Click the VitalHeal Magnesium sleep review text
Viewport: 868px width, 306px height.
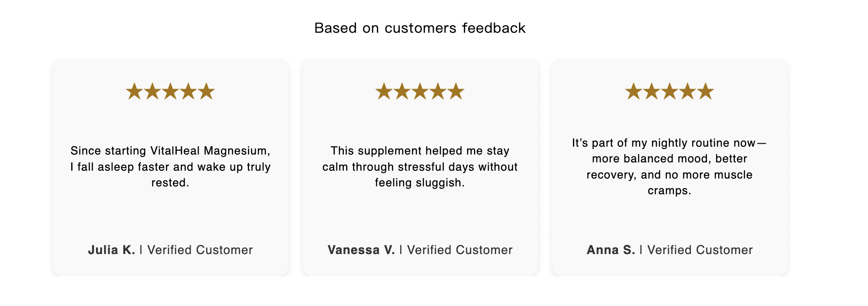coord(170,167)
